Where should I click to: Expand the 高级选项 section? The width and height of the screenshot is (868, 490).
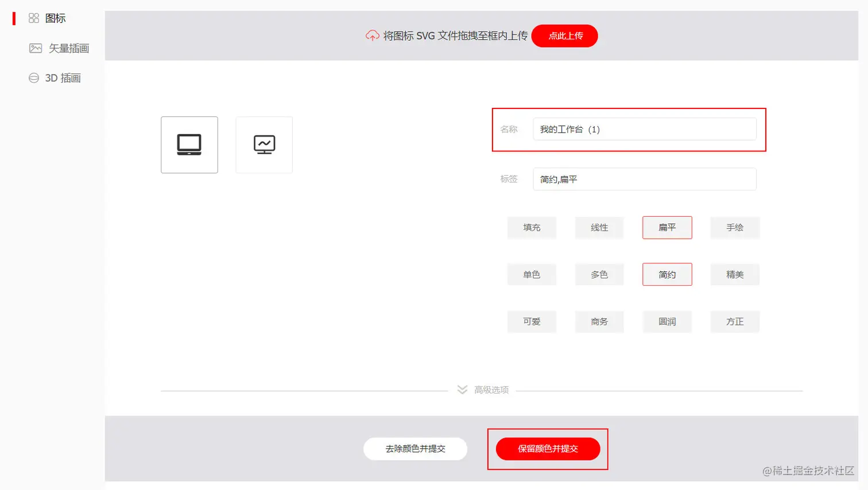491,390
